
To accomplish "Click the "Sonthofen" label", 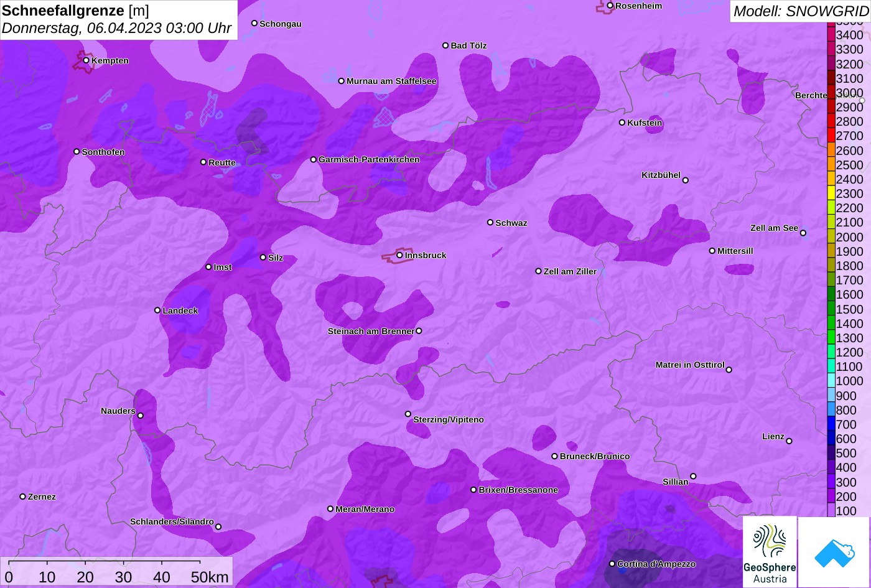I will click(x=103, y=152).
